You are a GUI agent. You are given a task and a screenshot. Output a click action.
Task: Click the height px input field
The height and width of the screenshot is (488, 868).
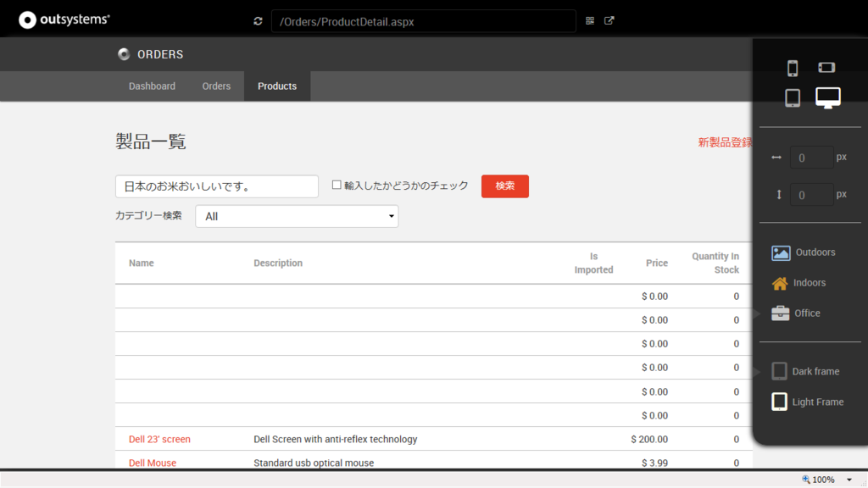pyautogui.click(x=811, y=195)
